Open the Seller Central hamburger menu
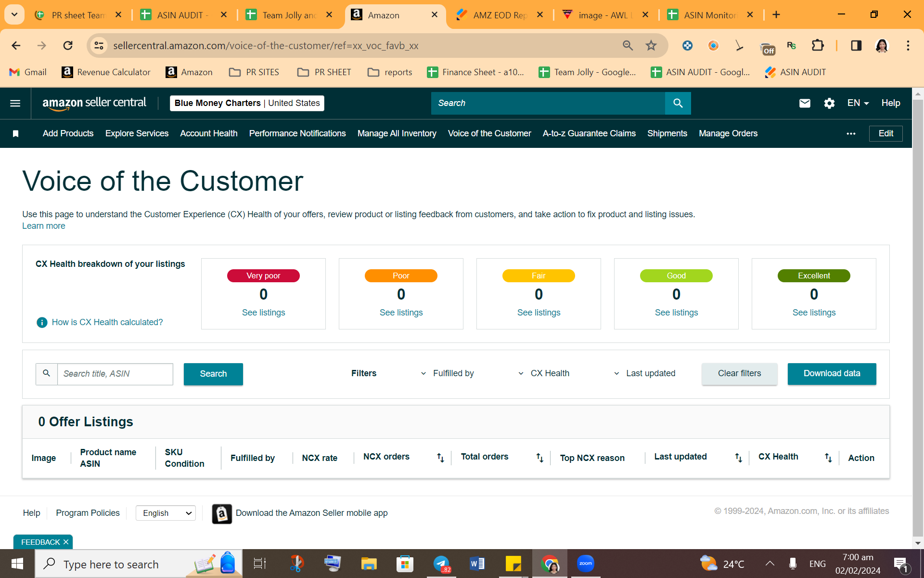 tap(15, 103)
